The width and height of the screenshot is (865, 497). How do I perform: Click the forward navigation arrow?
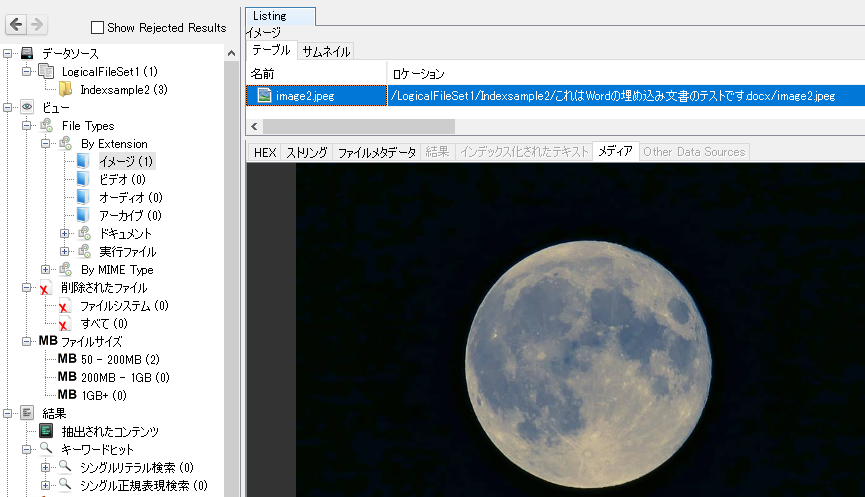[37, 24]
